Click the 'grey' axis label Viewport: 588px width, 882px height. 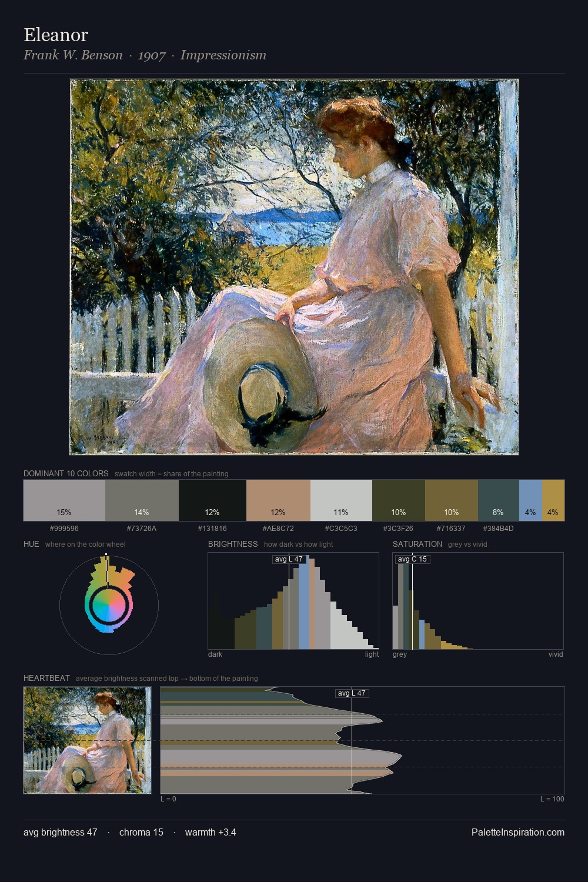[400, 654]
